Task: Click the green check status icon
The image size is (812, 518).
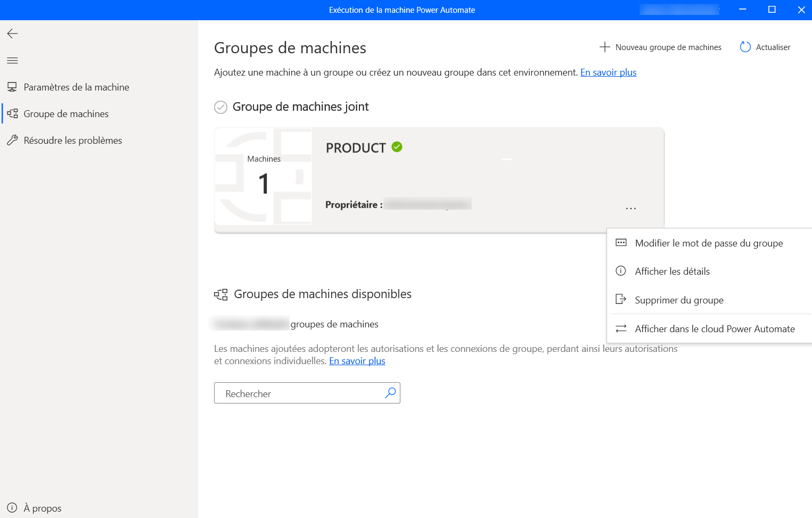Action: pos(397,147)
